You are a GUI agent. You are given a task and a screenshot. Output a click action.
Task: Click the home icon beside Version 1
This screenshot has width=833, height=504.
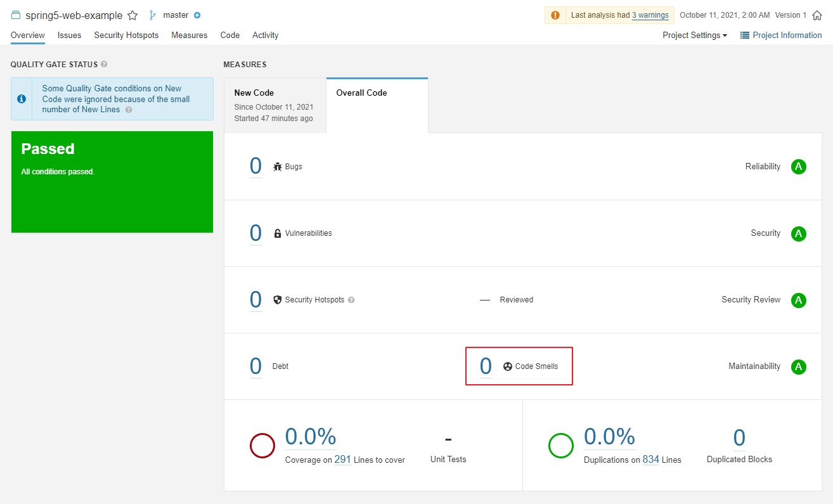pyautogui.click(x=817, y=15)
